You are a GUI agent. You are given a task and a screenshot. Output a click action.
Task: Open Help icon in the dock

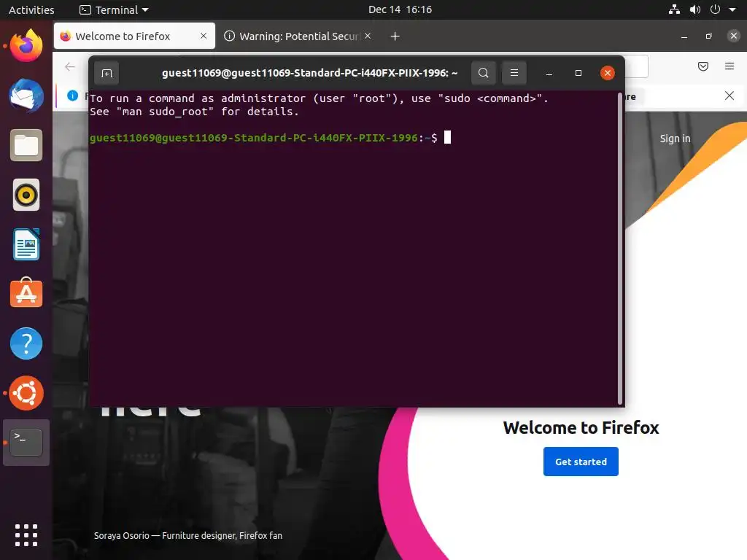coord(26,343)
